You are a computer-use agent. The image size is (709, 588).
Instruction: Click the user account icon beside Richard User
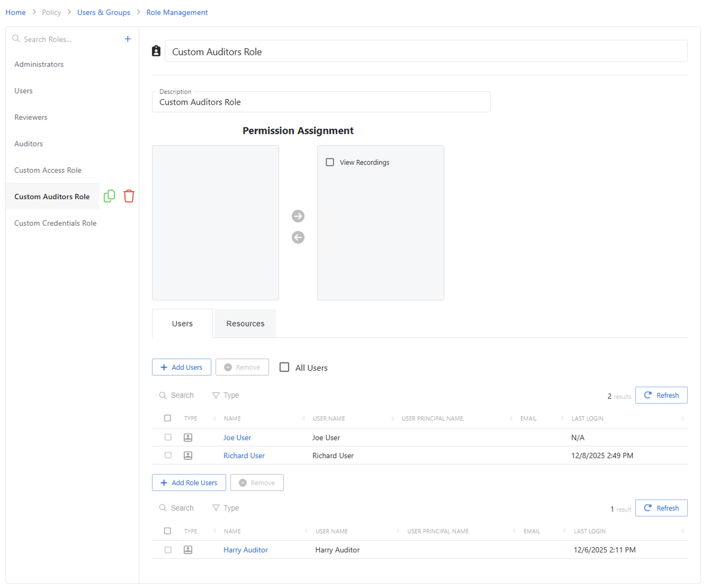(x=187, y=455)
